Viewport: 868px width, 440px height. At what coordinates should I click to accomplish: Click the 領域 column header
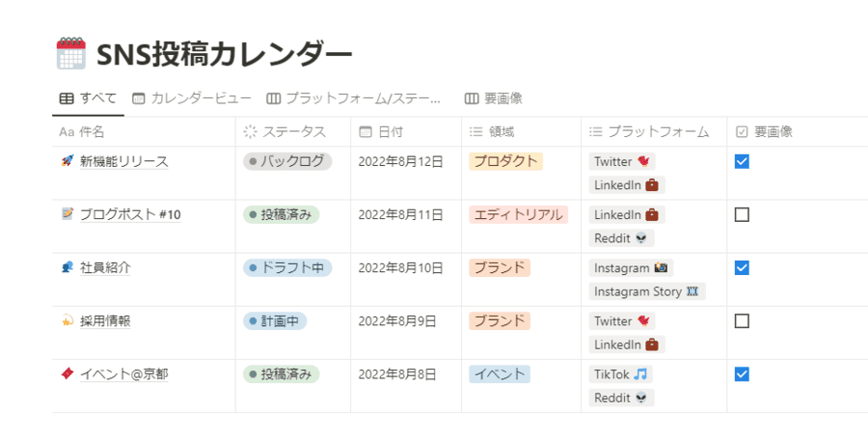tap(522, 132)
